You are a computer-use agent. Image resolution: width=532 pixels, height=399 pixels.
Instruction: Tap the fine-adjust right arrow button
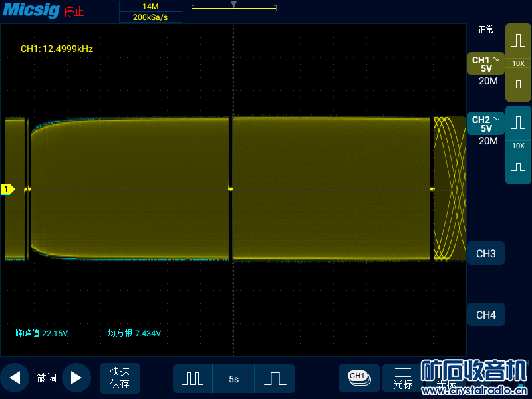pyautogui.click(x=76, y=378)
